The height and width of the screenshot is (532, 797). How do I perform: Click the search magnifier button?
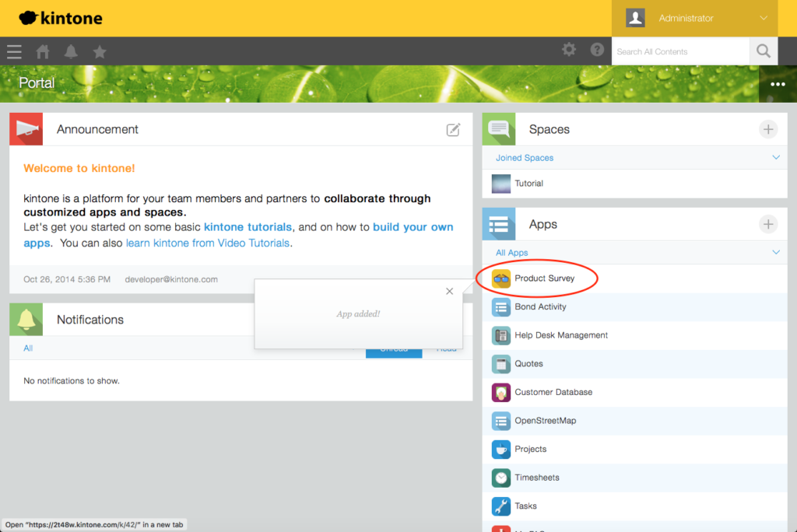763,51
